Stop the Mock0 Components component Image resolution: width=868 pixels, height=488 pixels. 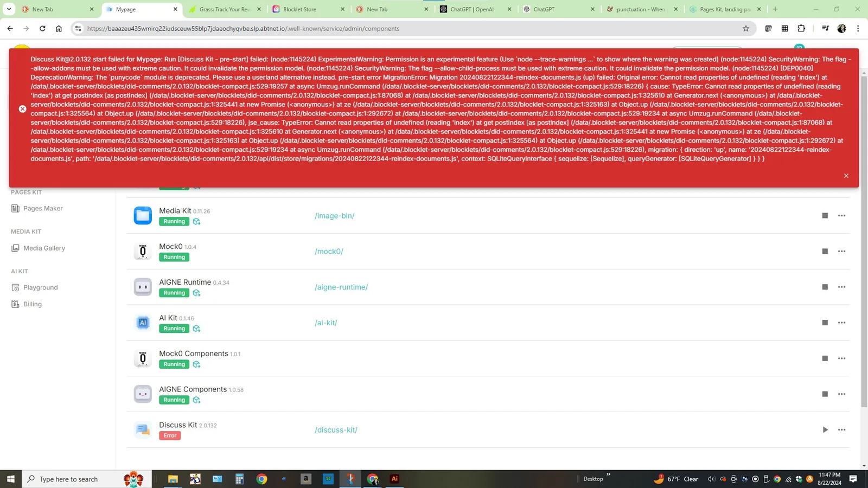[825, 358]
